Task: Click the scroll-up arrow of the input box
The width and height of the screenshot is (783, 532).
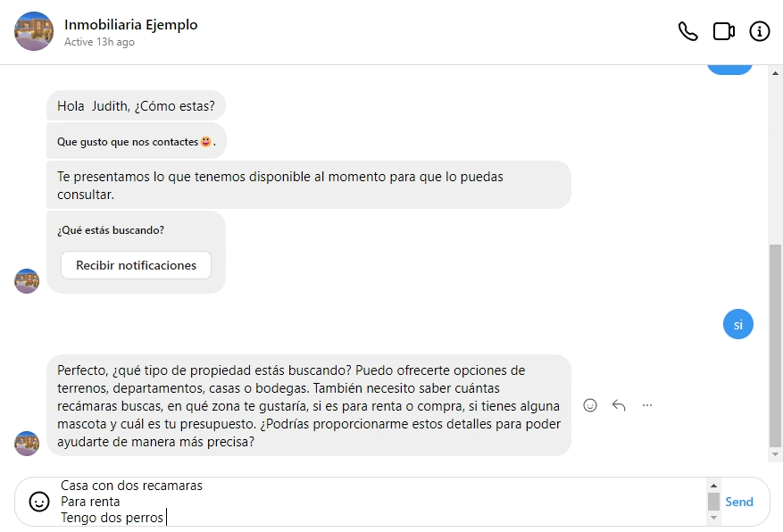Action: [x=713, y=486]
